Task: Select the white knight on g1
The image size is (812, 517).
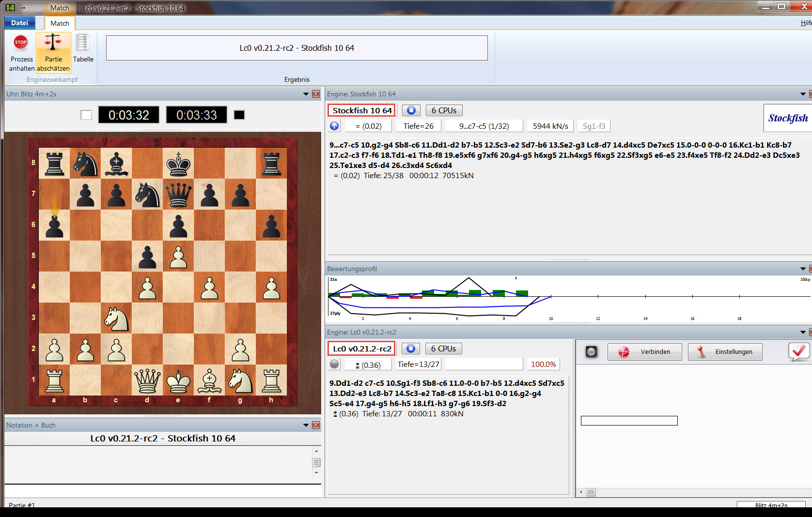Action: [x=240, y=380]
